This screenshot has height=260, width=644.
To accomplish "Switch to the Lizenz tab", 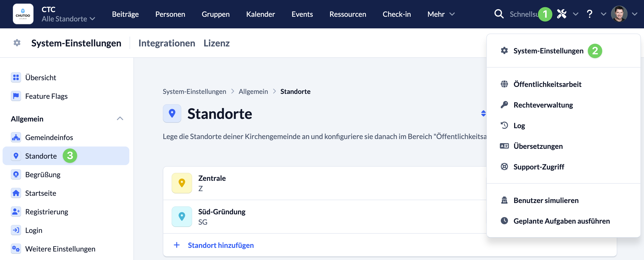I will pyautogui.click(x=216, y=43).
